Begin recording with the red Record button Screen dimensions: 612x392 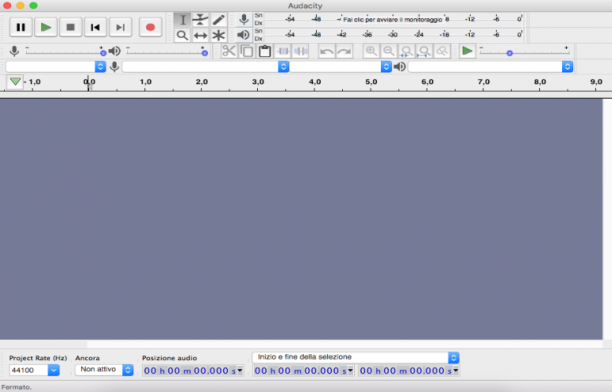150,27
